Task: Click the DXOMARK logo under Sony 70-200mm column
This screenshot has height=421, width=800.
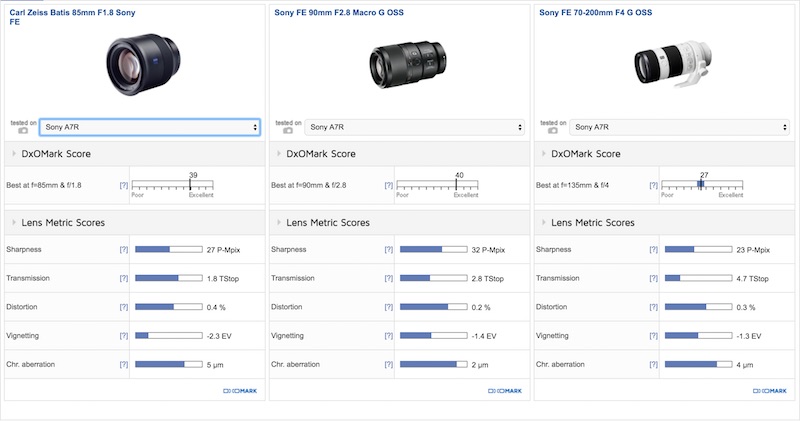Action: (x=769, y=391)
